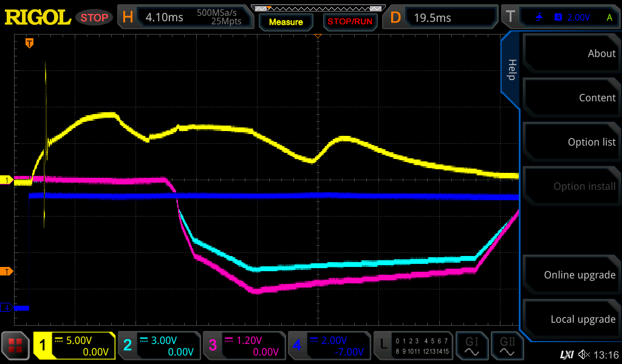Viewport: 622px width, 364px height.
Task: Toggle channel 1 yellow 5.00V label
Action: tap(74, 346)
